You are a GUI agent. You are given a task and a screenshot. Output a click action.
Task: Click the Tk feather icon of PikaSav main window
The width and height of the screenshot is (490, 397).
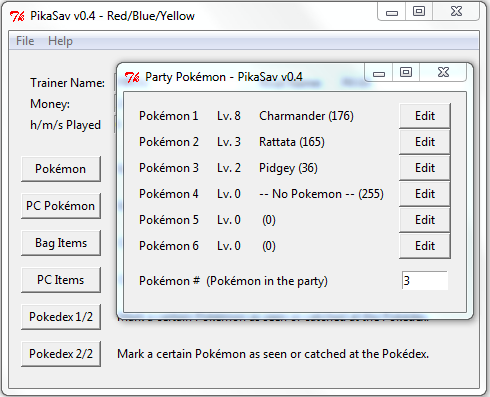[17, 16]
